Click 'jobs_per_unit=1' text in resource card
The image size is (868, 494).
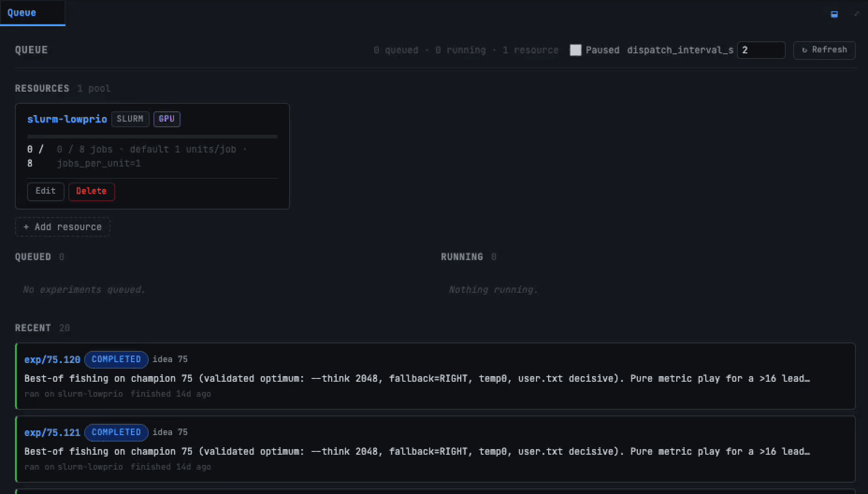tap(99, 163)
